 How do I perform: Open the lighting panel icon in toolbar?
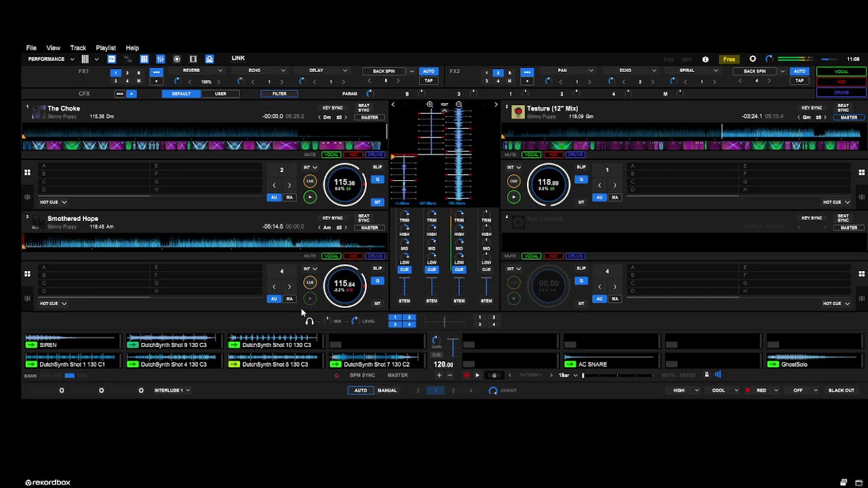pos(210,59)
